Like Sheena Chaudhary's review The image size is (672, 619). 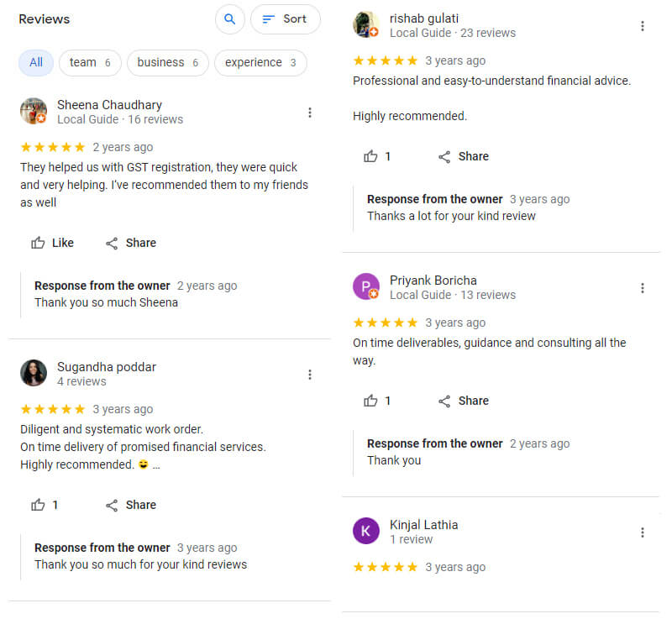[52, 243]
